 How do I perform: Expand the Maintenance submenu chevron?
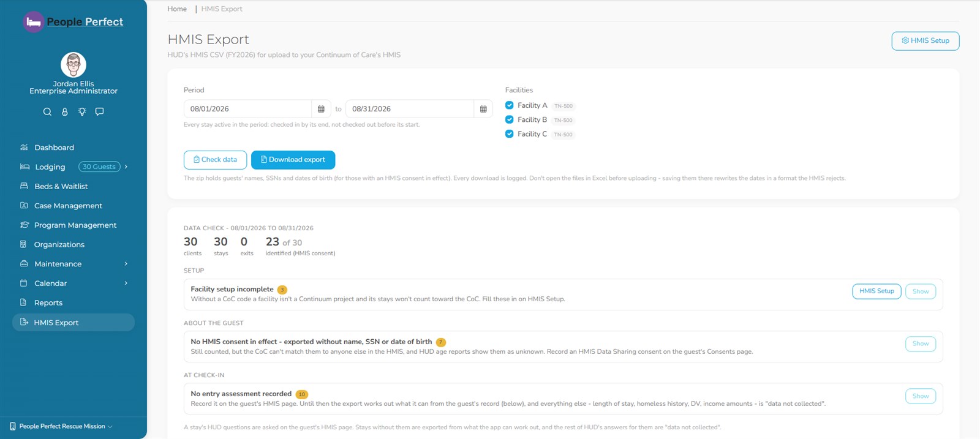click(x=126, y=264)
